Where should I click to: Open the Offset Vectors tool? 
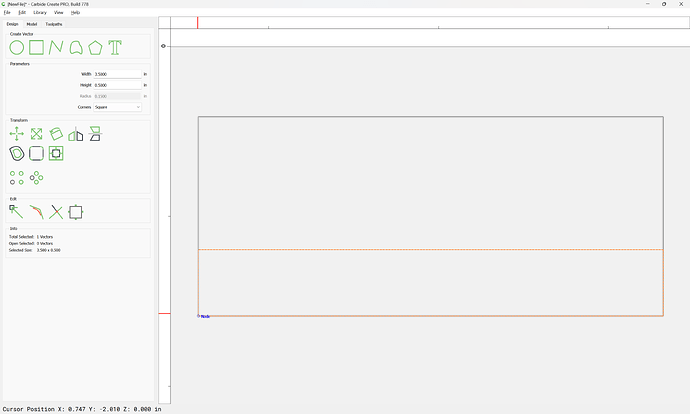(17, 154)
